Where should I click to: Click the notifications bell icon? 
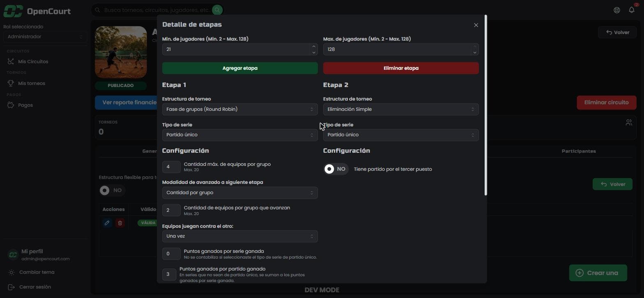click(x=632, y=10)
